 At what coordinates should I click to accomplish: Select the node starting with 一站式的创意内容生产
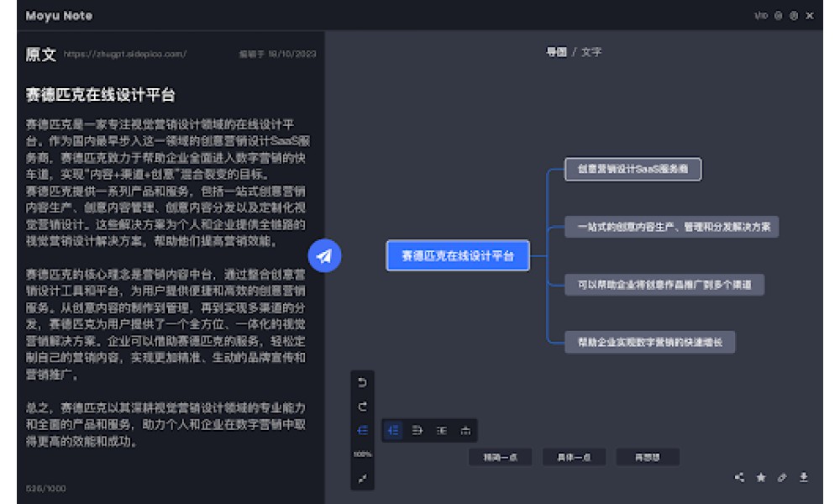(672, 227)
